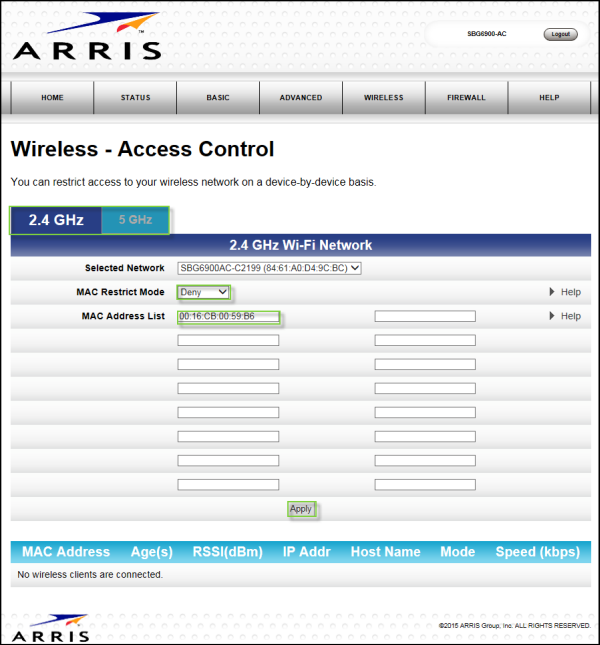Select the 2.4 GHz tab
The width and height of the screenshot is (600, 645).
tap(56, 220)
